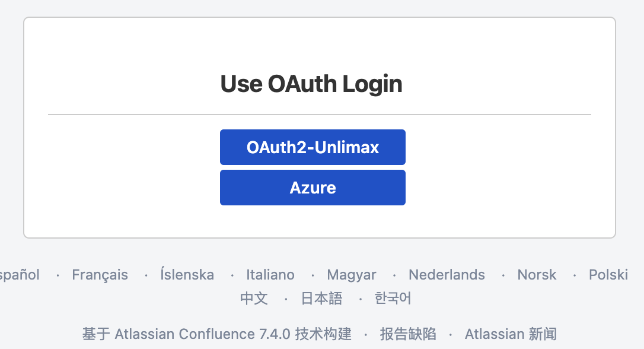Select the 한국어 language option
Viewport: 644px width, 349px height.
click(393, 298)
